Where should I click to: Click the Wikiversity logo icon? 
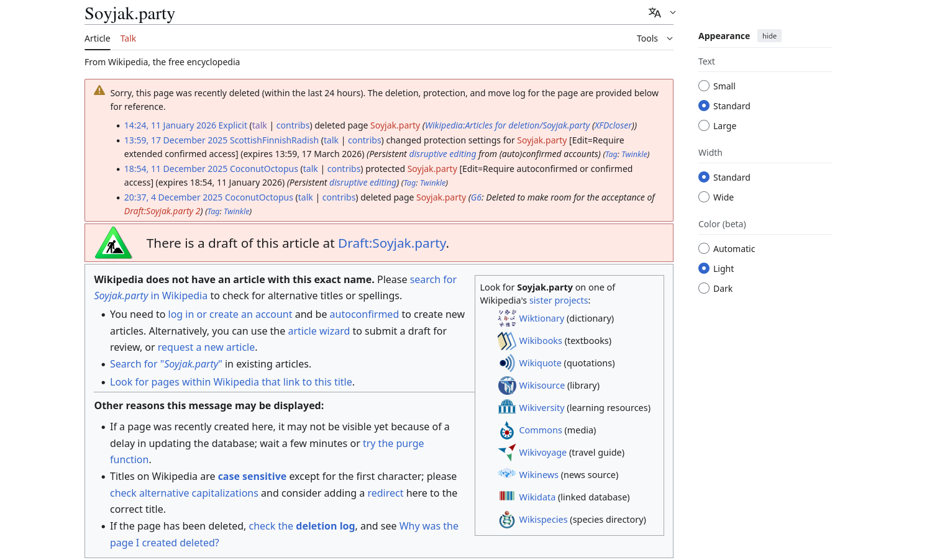click(506, 408)
